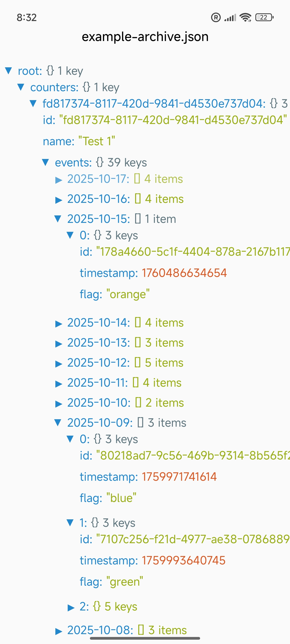
Task: Click the example-archive.json title
Action: tap(145, 37)
